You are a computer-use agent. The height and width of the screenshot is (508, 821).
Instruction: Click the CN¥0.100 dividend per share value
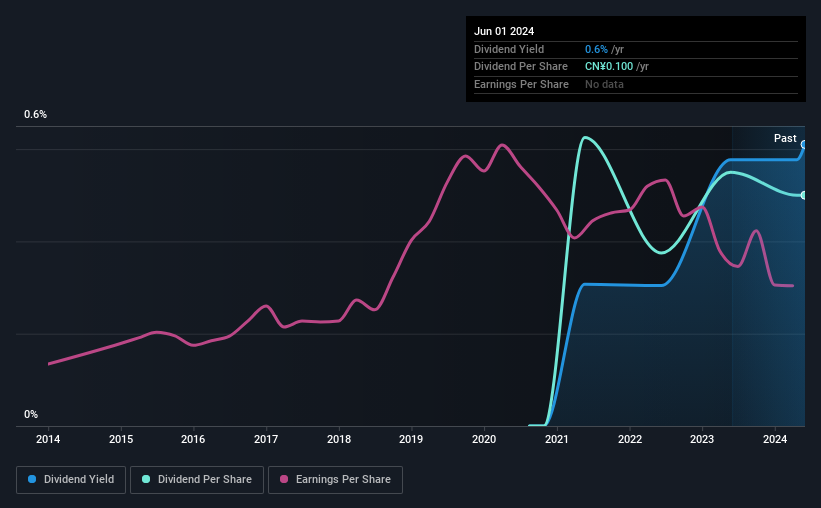609,67
